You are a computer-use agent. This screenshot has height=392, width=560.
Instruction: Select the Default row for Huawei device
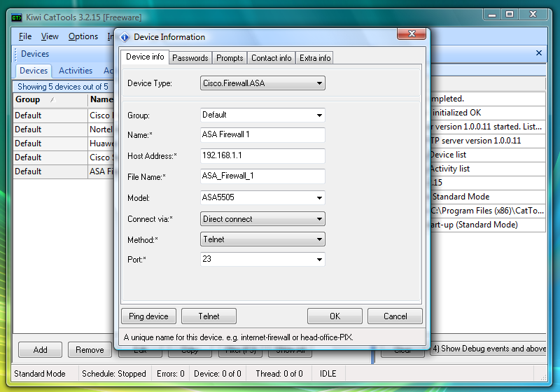pyautogui.click(x=50, y=143)
